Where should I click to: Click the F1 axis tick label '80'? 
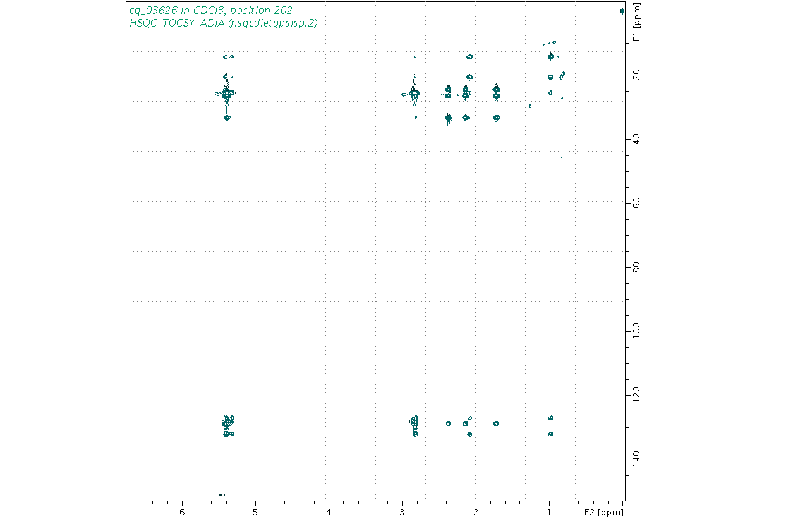click(x=637, y=267)
